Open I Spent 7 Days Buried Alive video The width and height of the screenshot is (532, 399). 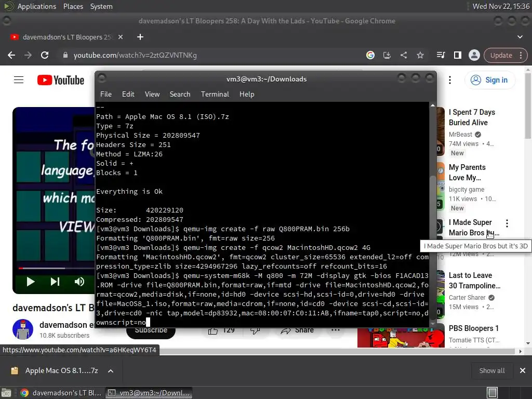472,117
